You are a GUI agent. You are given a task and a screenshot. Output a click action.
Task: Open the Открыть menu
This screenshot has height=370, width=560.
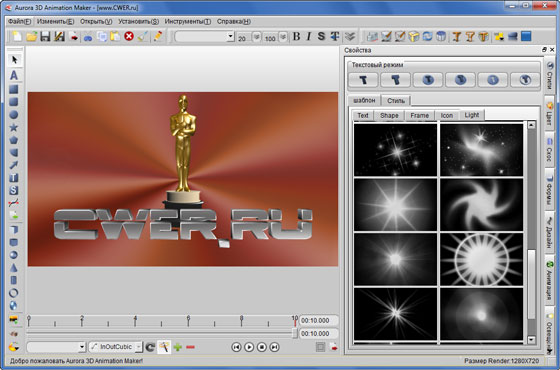(96, 21)
